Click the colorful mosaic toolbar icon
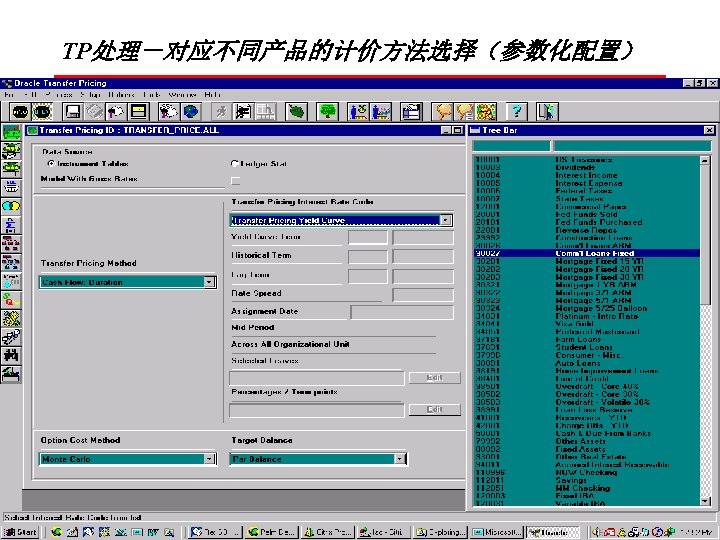Screen dimensions: 720x540 (x=486, y=112)
